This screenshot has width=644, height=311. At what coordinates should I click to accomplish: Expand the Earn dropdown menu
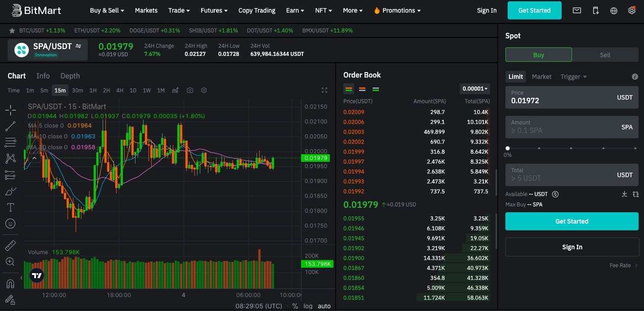(x=295, y=10)
